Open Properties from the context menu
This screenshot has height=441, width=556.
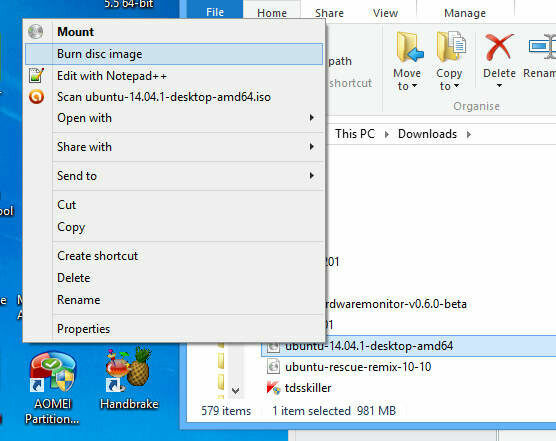[174, 329]
